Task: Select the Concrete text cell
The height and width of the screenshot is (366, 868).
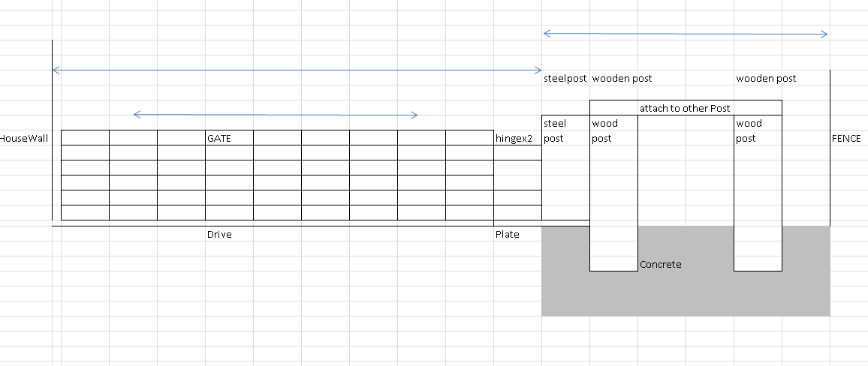Action: pos(661,264)
